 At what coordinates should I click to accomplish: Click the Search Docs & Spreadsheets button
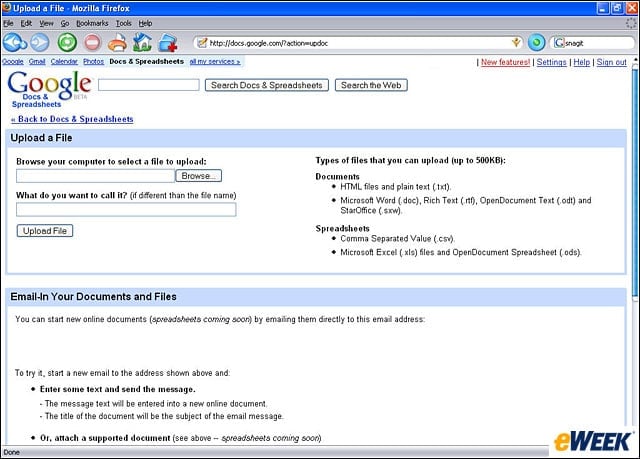(267, 85)
